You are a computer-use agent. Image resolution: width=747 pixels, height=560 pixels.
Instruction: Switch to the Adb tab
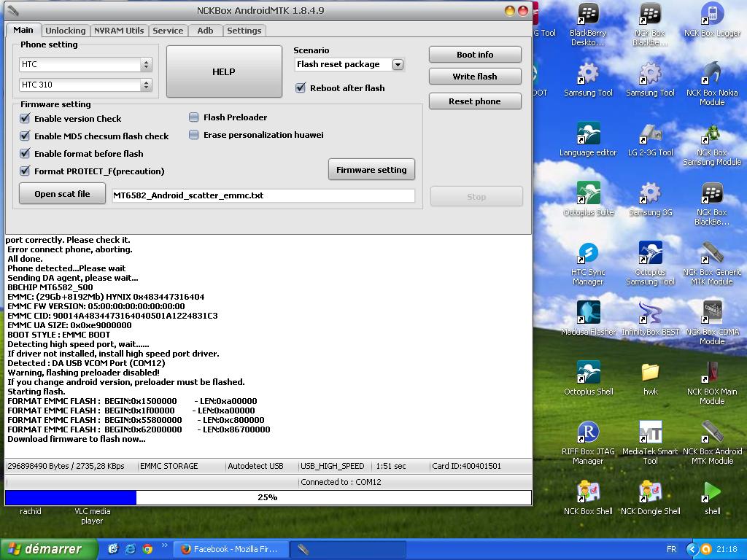tap(205, 31)
